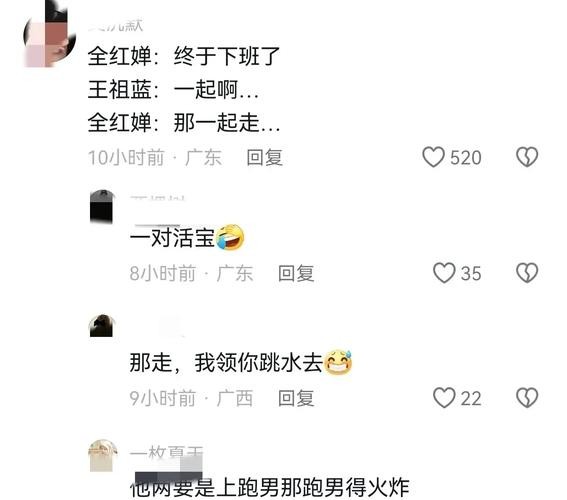Open top commenter's profile avatar
Image resolution: width=567 pixels, height=500 pixels.
[x=50, y=34]
